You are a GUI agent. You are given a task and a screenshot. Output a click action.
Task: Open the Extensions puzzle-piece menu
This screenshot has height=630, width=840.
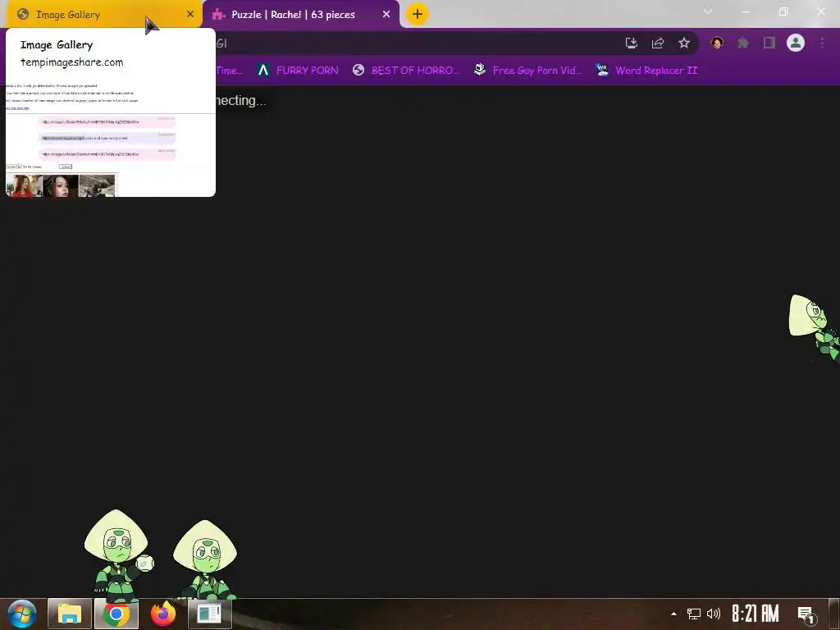point(743,43)
